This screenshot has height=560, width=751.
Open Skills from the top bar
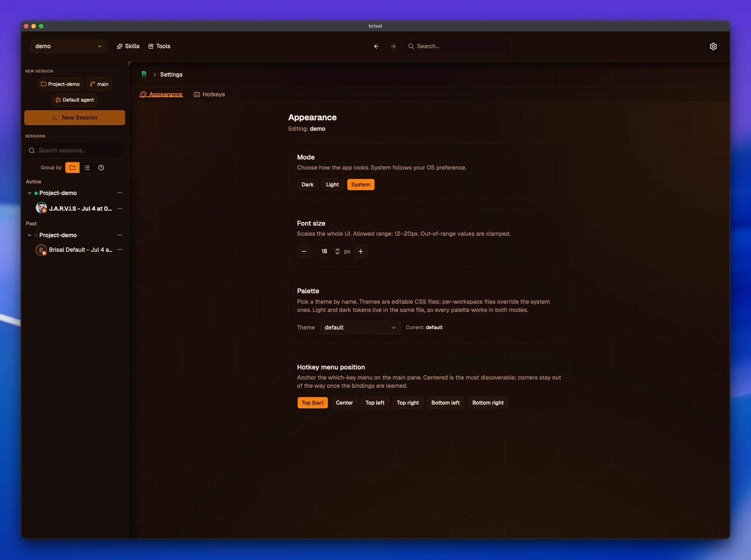point(128,46)
